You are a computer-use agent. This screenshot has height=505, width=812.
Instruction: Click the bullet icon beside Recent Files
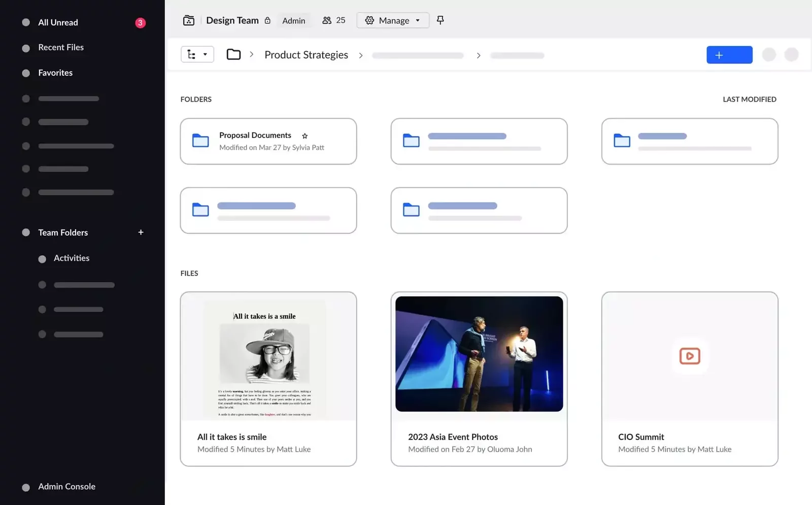pos(26,48)
